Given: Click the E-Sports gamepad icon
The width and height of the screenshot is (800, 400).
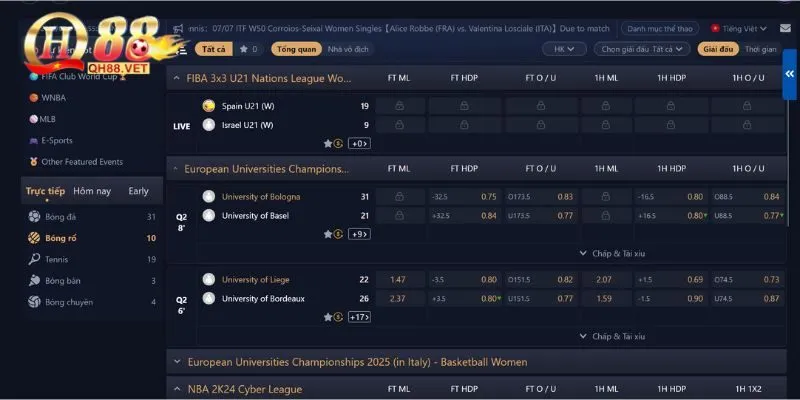Looking at the screenshot, I should [x=35, y=140].
